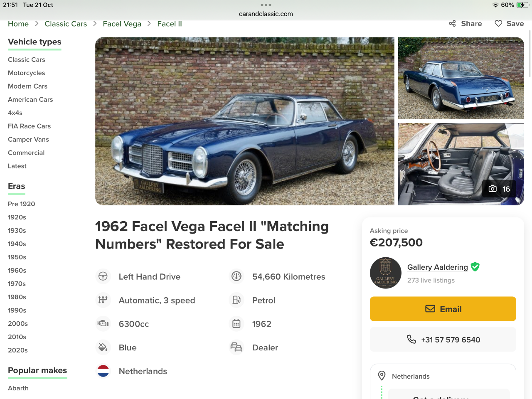Image resolution: width=532 pixels, height=399 pixels.
Task: Click the location pin icon near Netherlands
Action: [382, 376]
